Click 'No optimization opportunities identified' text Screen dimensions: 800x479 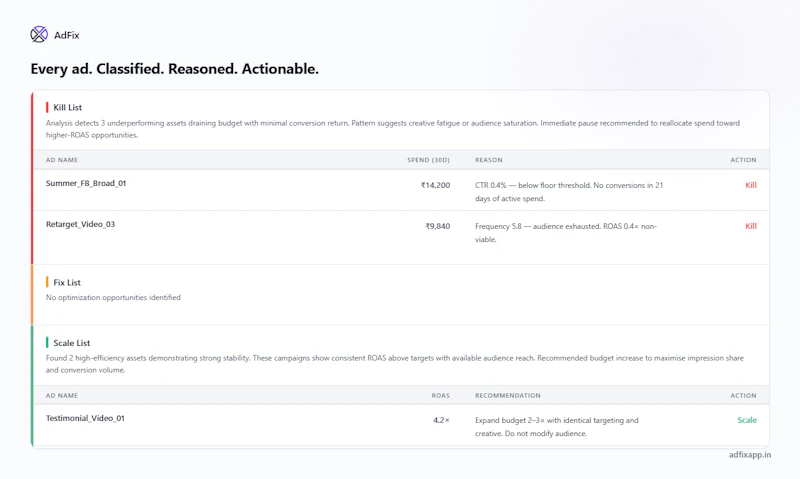tap(113, 297)
